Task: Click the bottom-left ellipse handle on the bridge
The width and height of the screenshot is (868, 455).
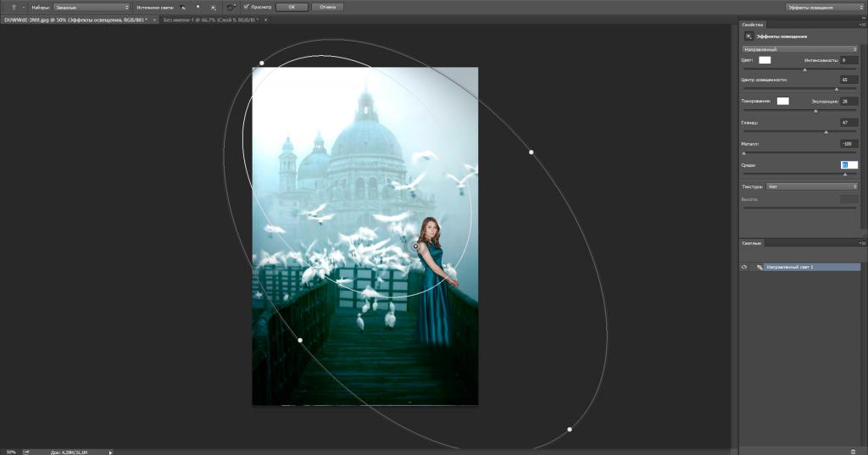Action: click(300, 341)
